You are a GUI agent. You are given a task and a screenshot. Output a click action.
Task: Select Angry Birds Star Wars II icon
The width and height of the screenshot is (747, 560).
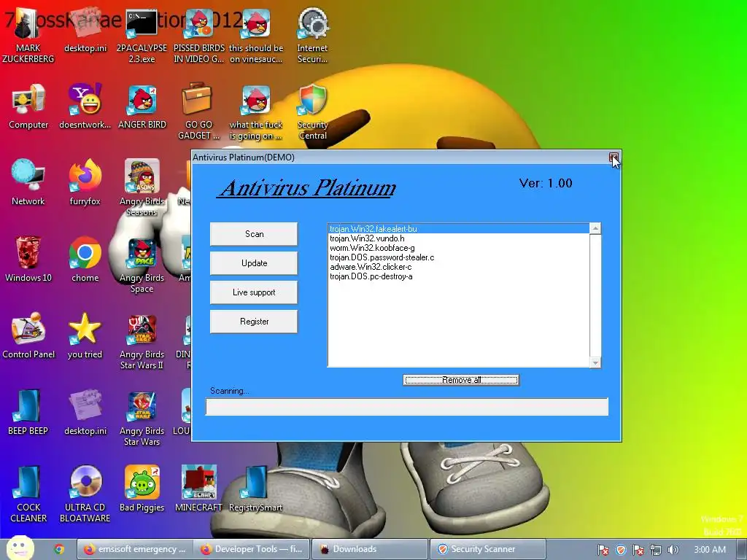click(x=142, y=341)
